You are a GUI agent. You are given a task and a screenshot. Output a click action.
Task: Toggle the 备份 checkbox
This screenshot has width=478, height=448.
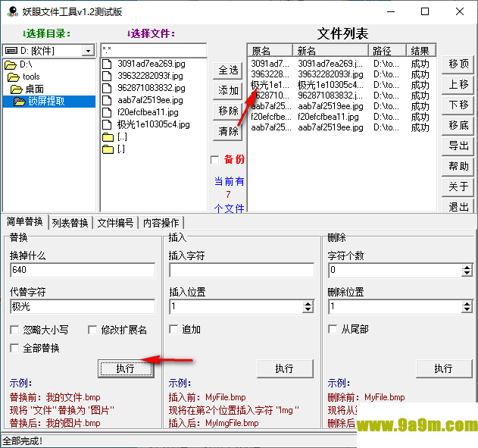(x=215, y=160)
